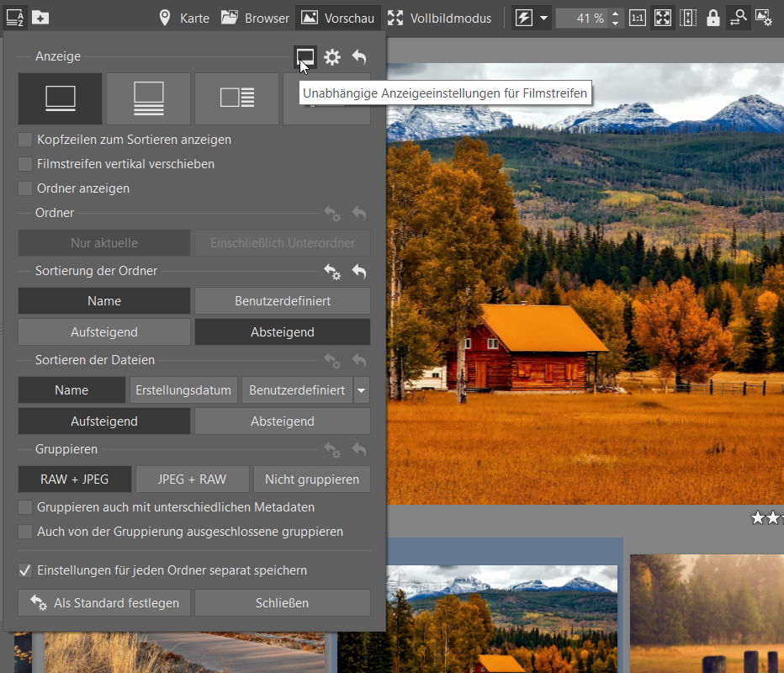Increase zoom with the percentage stepper arrow

point(616,13)
